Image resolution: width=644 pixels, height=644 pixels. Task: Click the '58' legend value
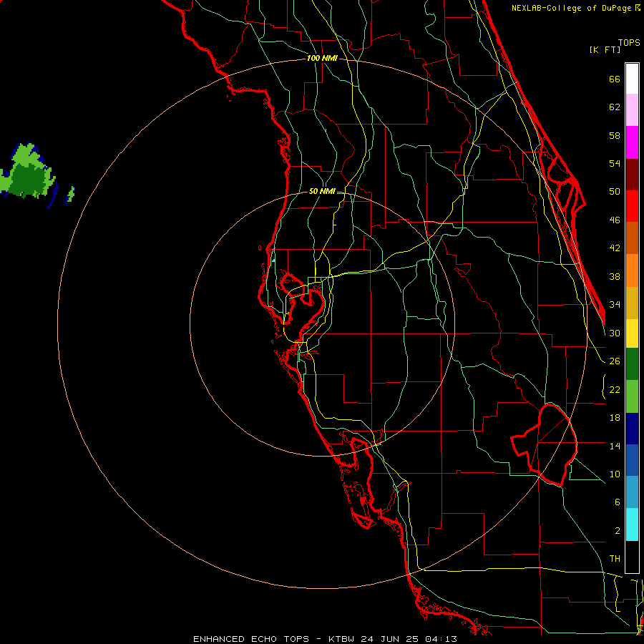tap(615, 135)
